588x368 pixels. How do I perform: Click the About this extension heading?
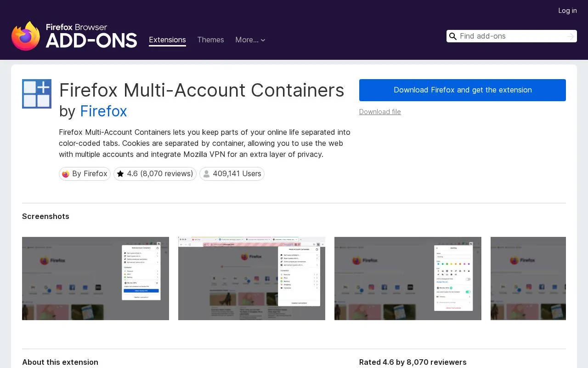tap(60, 362)
